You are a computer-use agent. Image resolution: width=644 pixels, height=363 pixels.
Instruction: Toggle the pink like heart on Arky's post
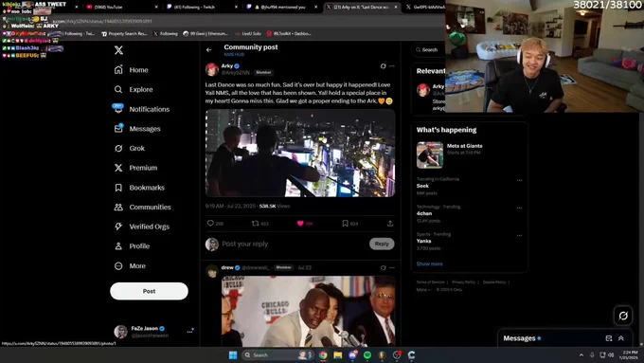300,224
